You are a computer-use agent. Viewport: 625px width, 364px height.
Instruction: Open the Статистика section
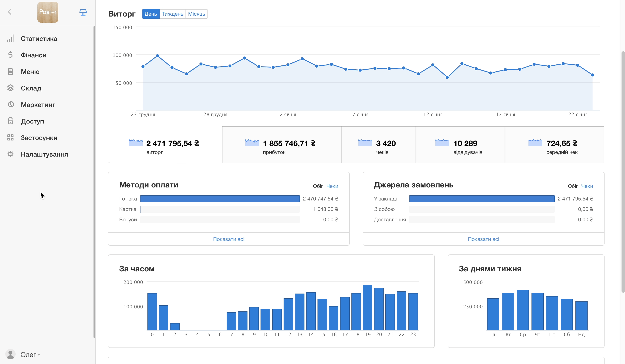click(39, 38)
